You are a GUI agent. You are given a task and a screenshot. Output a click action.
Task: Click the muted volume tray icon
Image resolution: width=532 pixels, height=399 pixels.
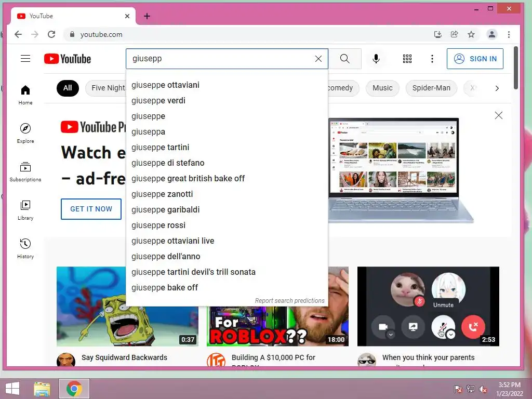click(483, 389)
